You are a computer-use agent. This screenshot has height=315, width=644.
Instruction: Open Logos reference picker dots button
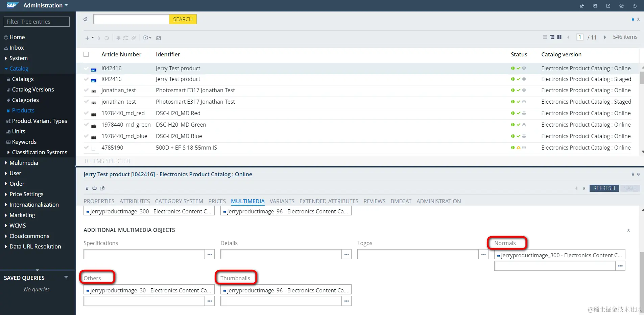(x=483, y=254)
